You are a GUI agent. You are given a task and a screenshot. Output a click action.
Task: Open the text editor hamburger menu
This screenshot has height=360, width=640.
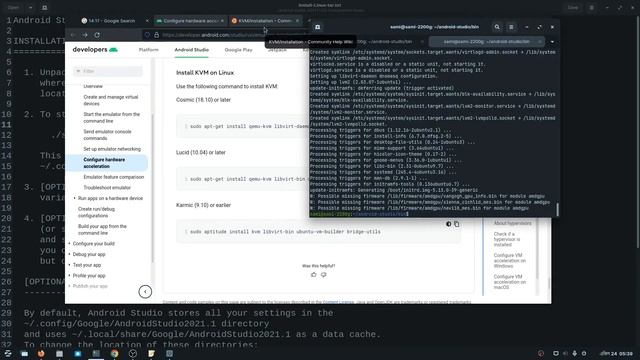point(591,7)
